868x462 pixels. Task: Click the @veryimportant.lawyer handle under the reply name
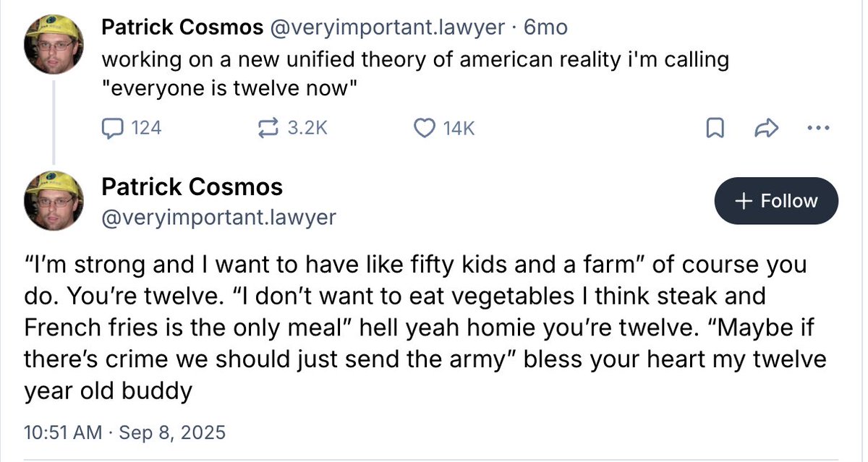tap(218, 217)
